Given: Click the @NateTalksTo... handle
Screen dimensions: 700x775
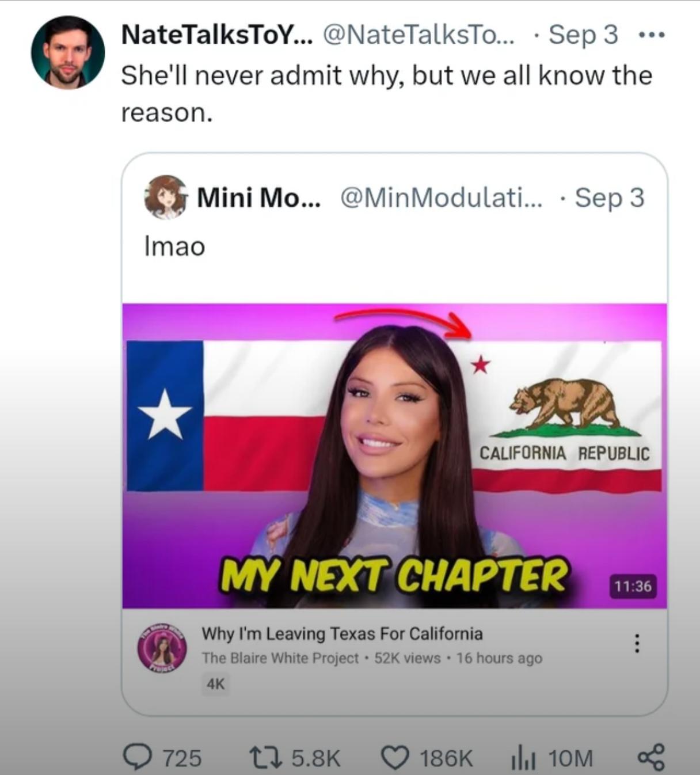Looking at the screenshot, I should click(x=419, y=35).
